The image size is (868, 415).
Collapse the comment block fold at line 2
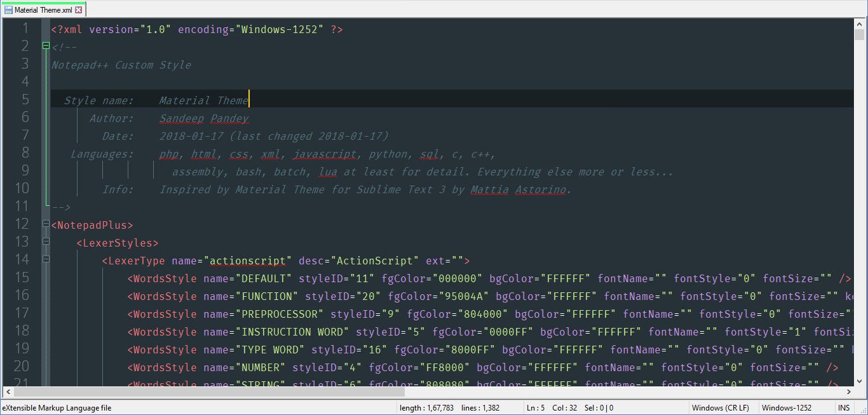coord(45,45)
